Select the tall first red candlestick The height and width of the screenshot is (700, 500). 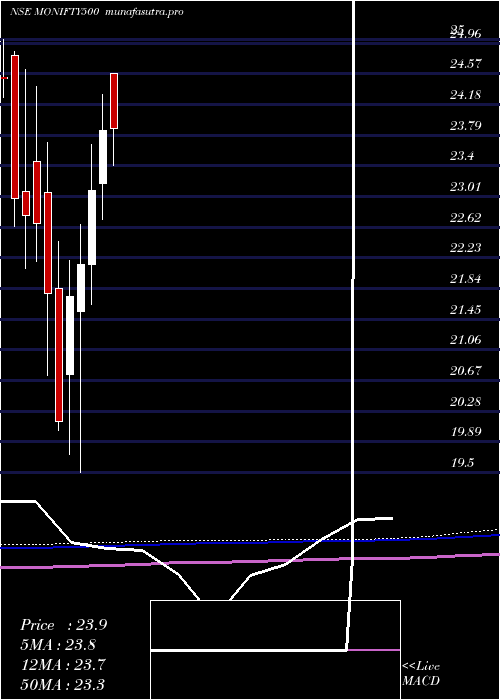click(x=15, y=127)
